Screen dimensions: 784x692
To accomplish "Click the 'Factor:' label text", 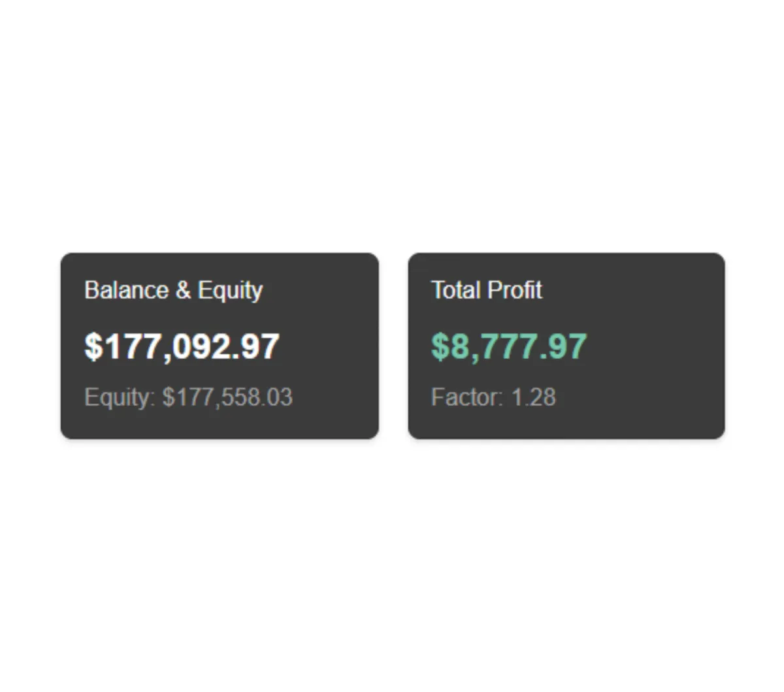I will point(466,397).
